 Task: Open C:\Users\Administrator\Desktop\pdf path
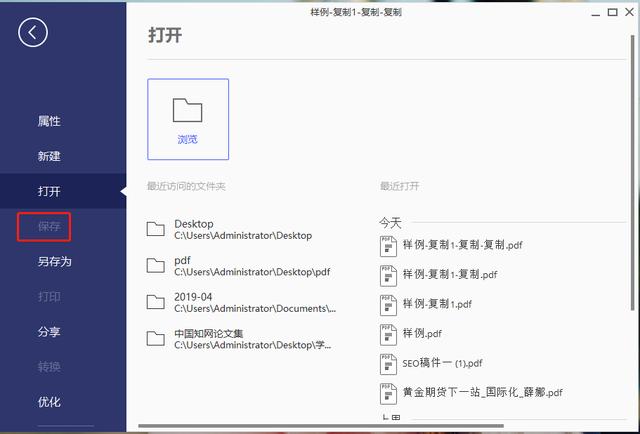[252, 272]
